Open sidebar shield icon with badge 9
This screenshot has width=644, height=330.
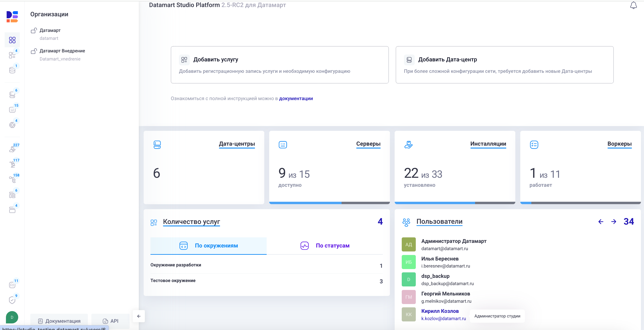pos(12,300)
